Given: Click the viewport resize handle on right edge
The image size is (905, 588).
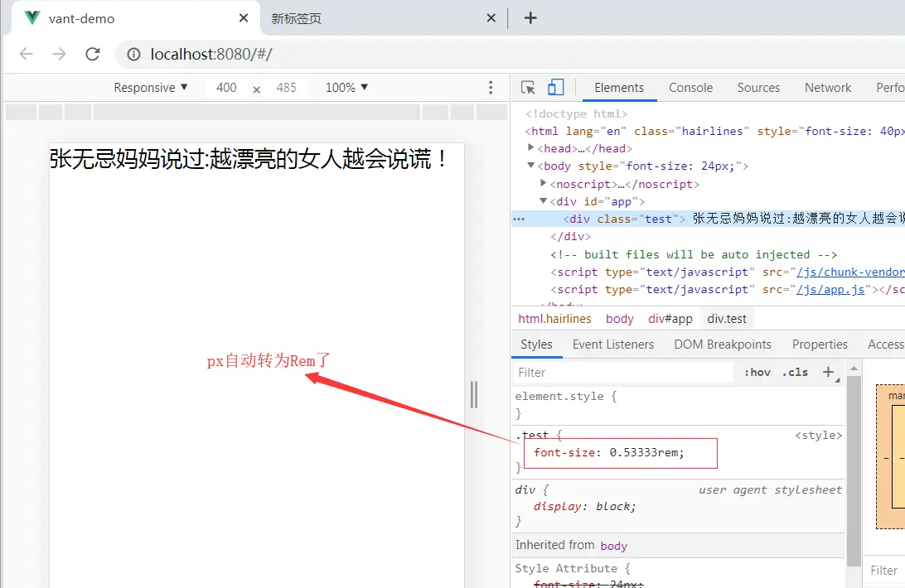Looking at the screenshot, I should pyautogui.click(x=474, y=395).
